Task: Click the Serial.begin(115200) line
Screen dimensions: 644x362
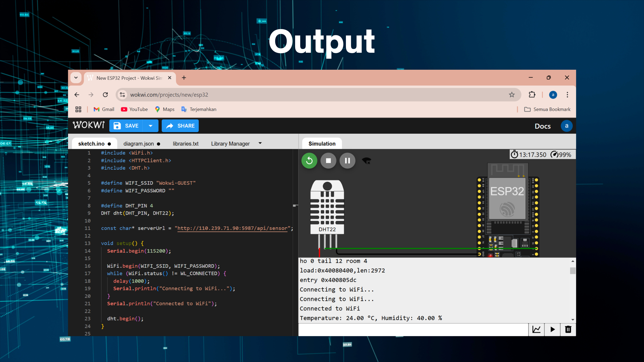Action: click(139, 251)
